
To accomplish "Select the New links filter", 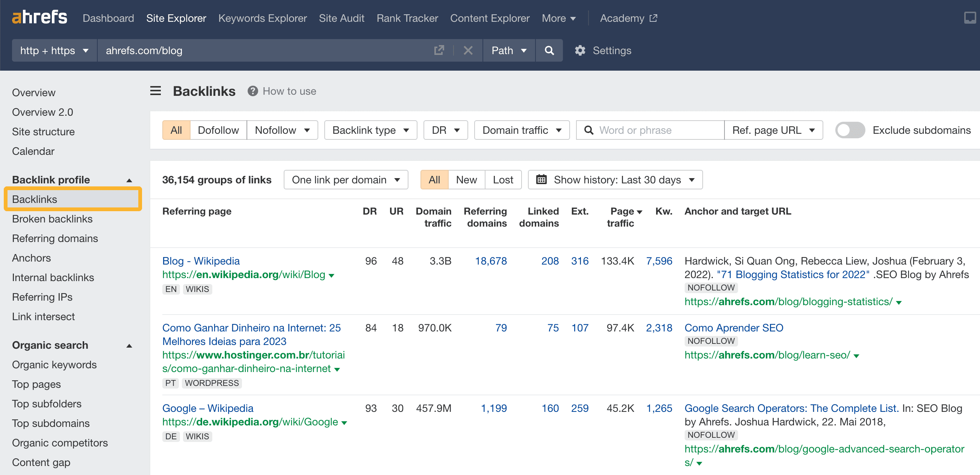I will click(x=466, y=179).
